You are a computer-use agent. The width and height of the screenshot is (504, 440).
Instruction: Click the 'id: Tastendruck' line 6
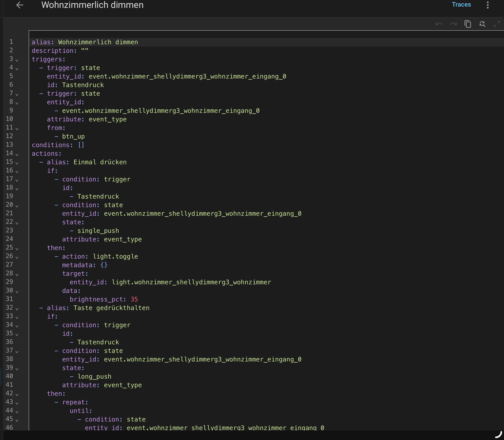[x=75, y=85]
